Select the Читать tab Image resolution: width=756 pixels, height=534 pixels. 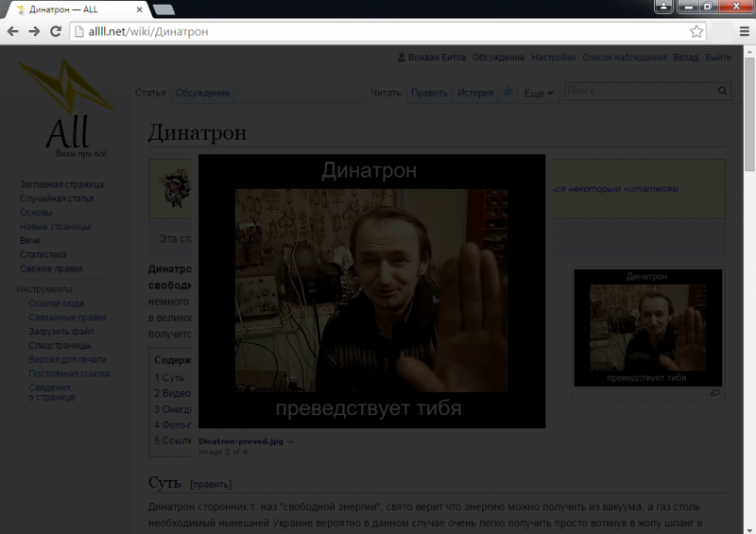pos(386,93)
